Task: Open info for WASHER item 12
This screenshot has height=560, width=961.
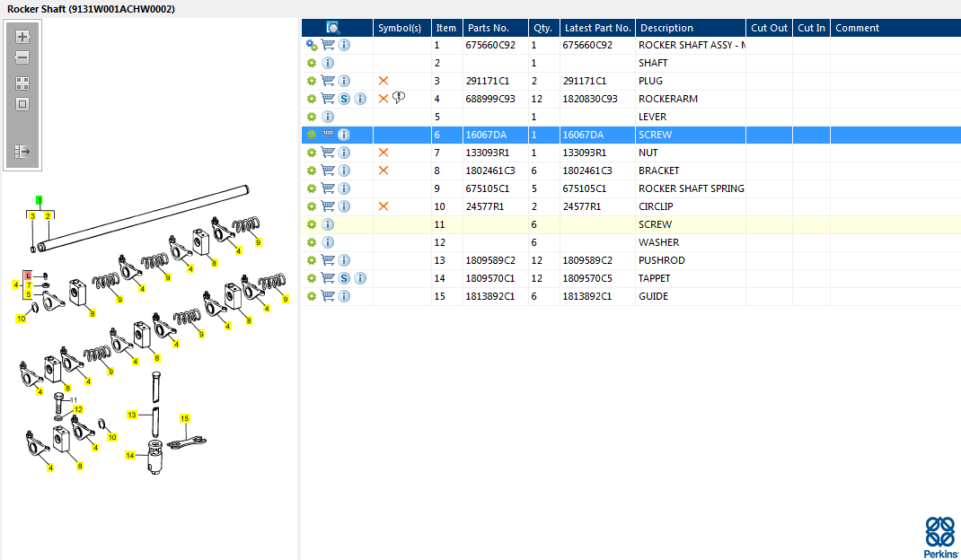Action: coord(328,242)
